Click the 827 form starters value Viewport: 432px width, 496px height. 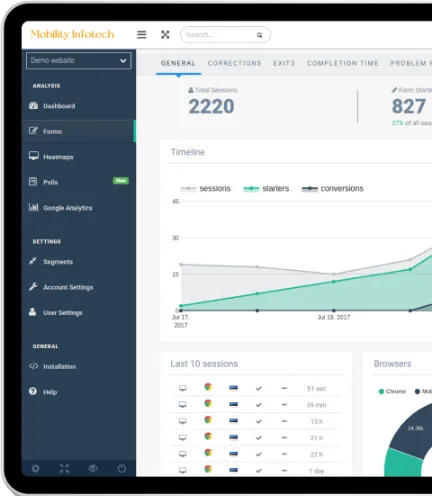[x=409, y=106]
